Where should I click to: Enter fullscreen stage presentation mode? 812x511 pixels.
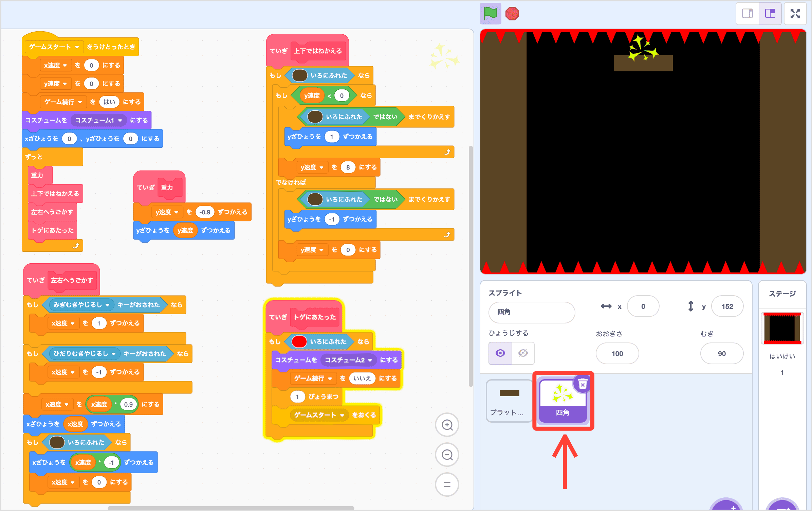[x=796, y=14]
